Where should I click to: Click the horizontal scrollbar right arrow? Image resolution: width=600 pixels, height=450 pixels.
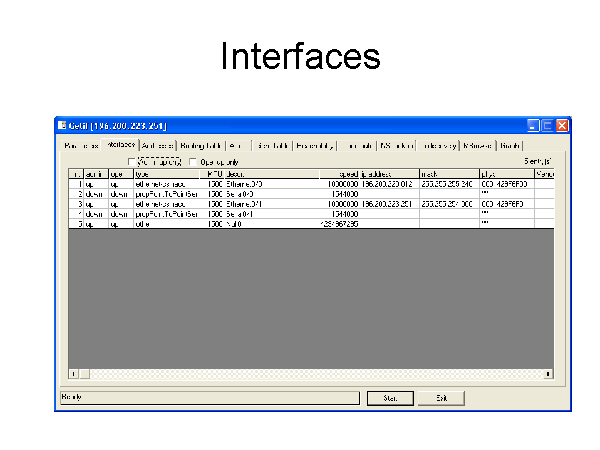pos(548,374)
